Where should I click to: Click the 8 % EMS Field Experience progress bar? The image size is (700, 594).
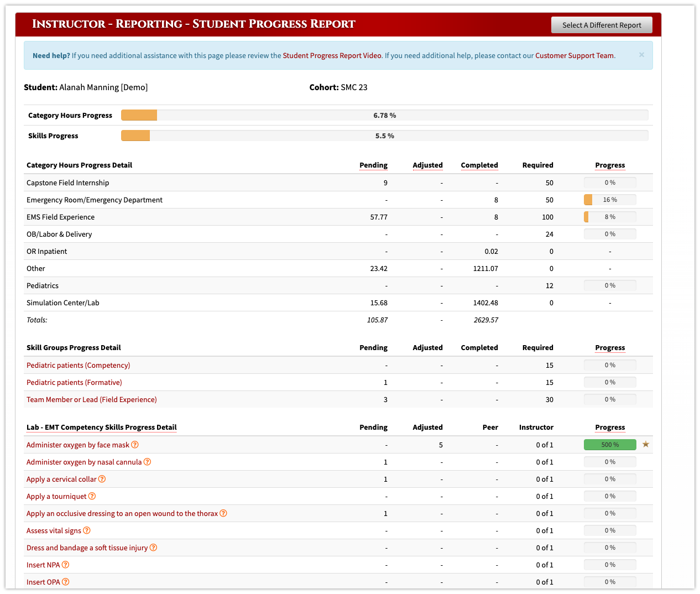click(x=610, y=217)
